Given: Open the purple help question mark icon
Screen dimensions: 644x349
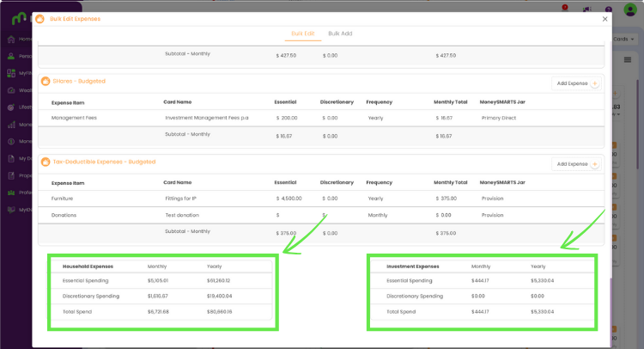Looking at the screenshot, I should tap(609, 9).
